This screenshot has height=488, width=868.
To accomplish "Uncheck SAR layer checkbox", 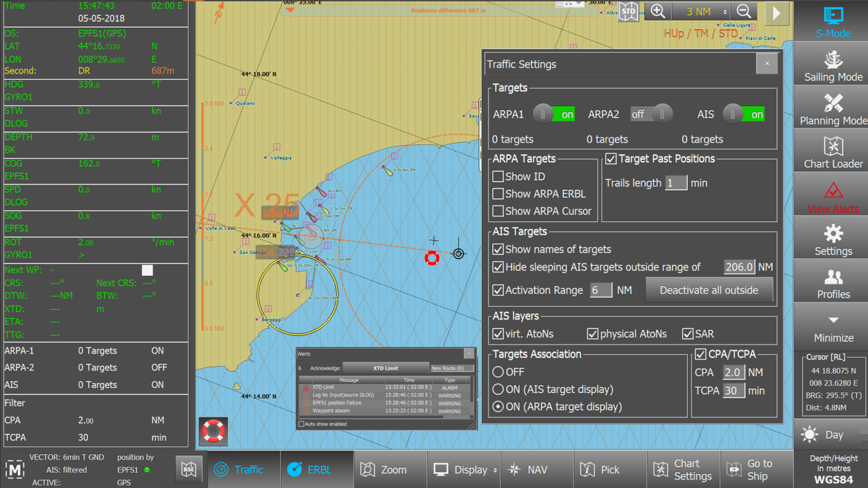I will (688, 334).
